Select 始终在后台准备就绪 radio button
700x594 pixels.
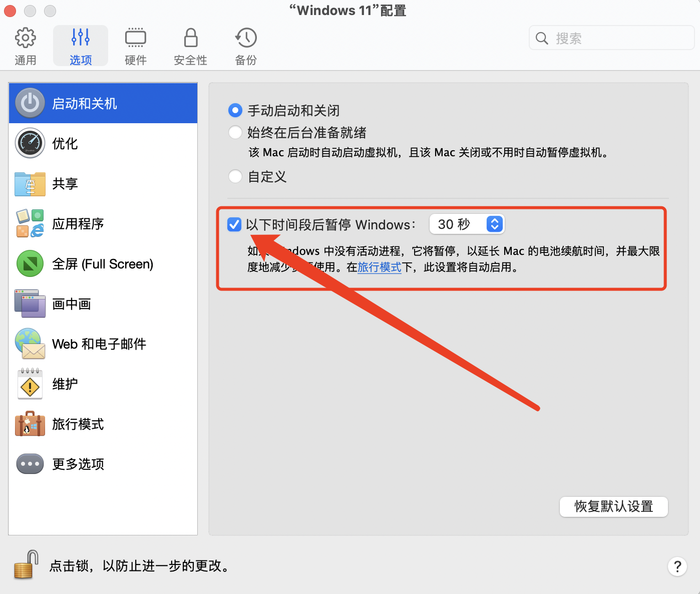click(x=235, y=132)
